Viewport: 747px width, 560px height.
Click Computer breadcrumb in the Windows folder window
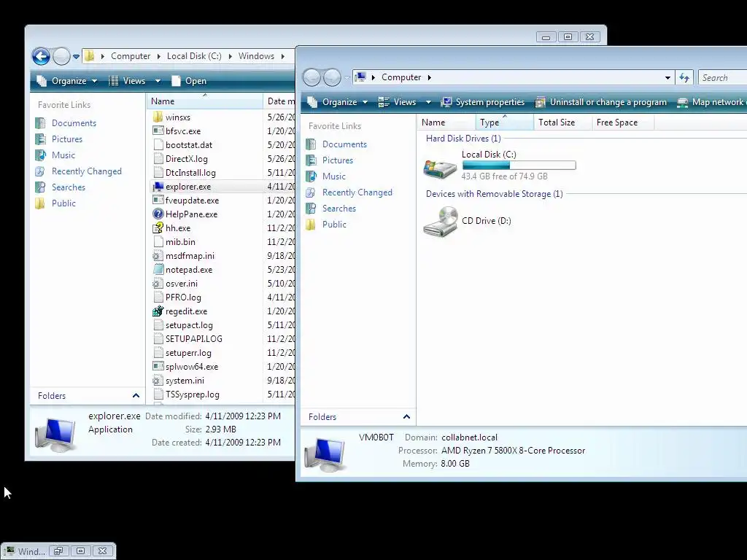click(x=131, y=56)
